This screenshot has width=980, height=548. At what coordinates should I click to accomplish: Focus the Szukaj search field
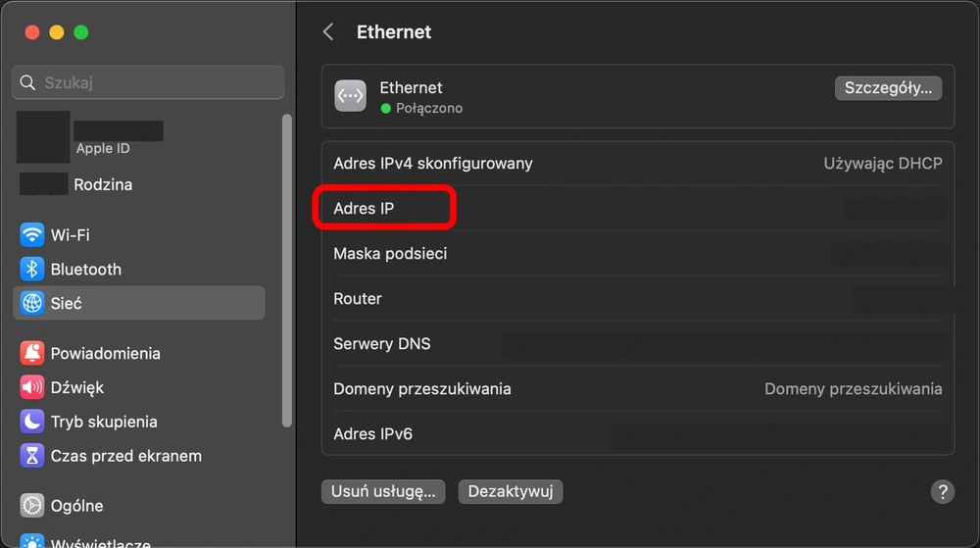pyautogui.click(x=148, y=82)
